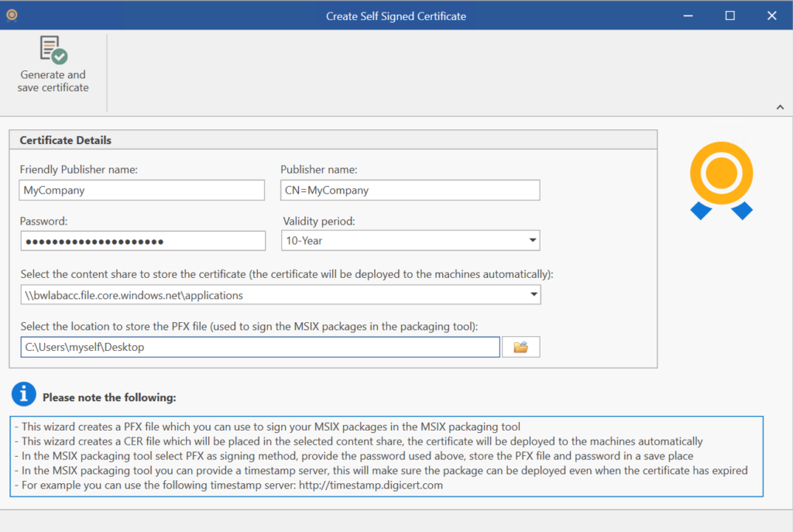Screen dimensions: 793x532
Task: Expand the Validity period dropdown arrow
Action: click(x=532, y=241)
